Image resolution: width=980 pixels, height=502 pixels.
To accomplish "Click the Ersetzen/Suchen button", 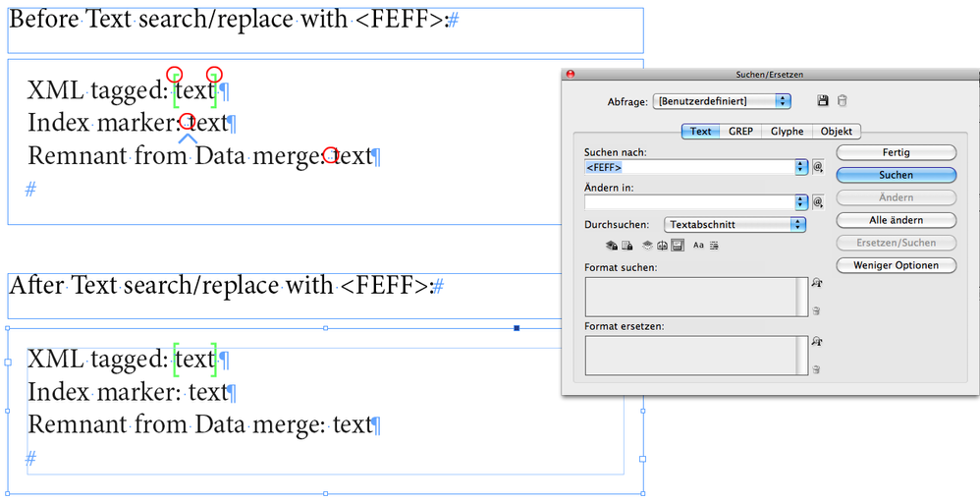I will coord(897,243).
